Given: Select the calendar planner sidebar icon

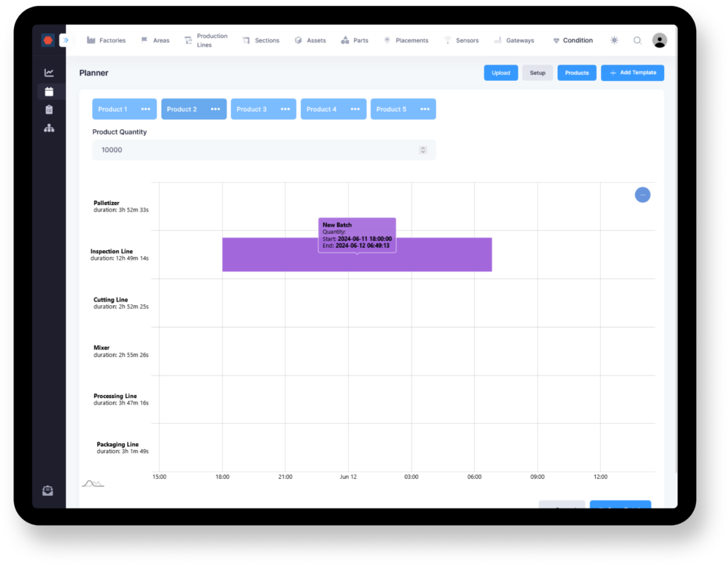Looking at the screenshot, I should [49, 91].
